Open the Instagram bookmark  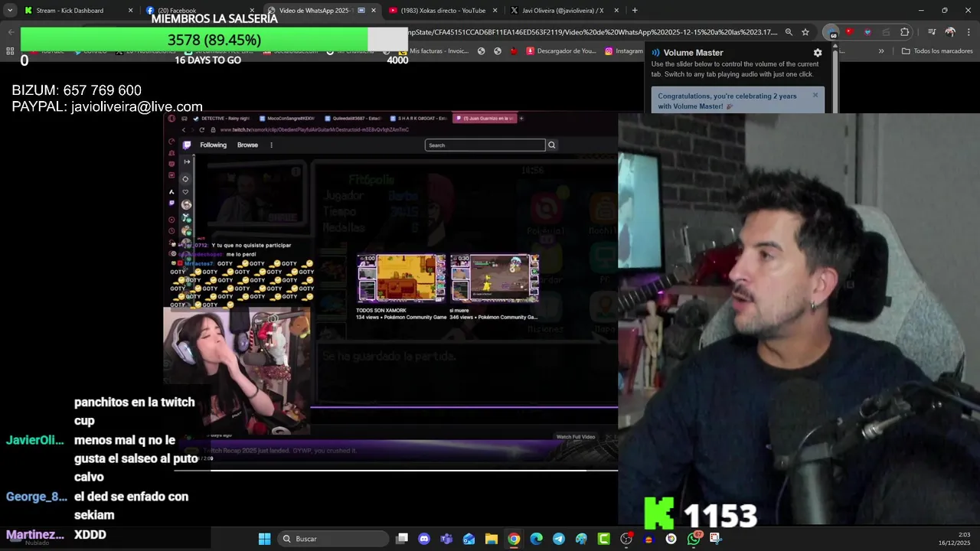pyautogui.click(x=624, y=51)
